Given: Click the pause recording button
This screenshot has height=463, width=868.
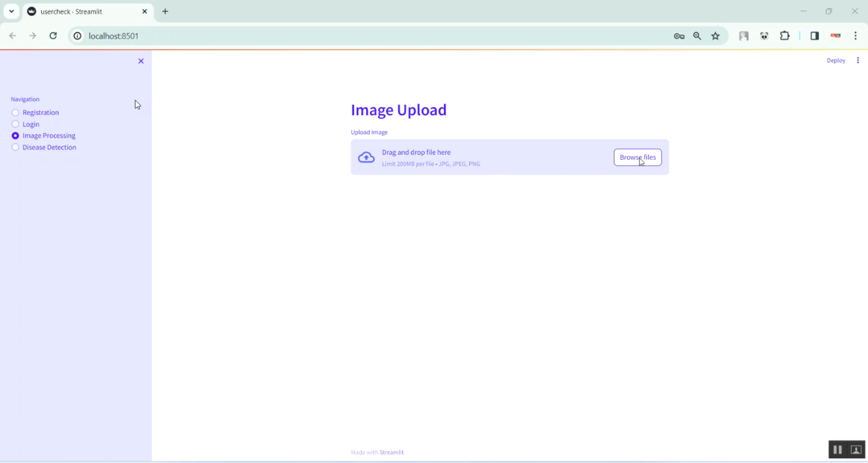Looking at the screenshot, I should click(x=837, y=450).
